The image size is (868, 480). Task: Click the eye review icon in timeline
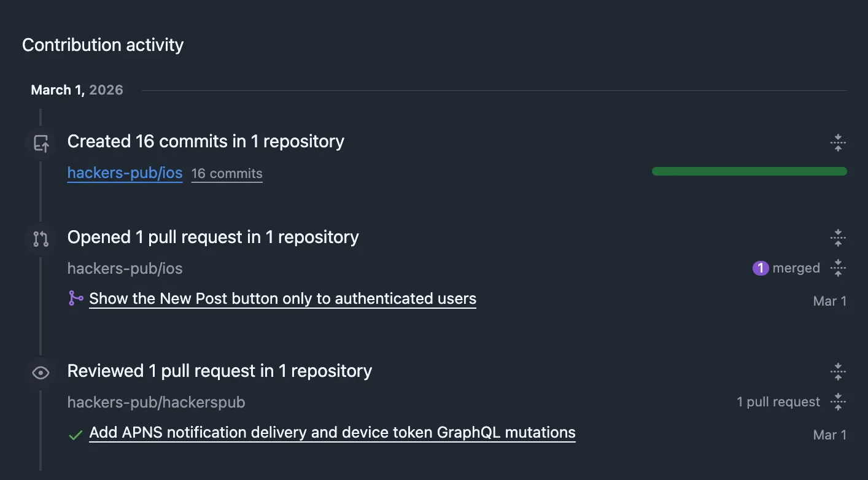coord(41,373)
